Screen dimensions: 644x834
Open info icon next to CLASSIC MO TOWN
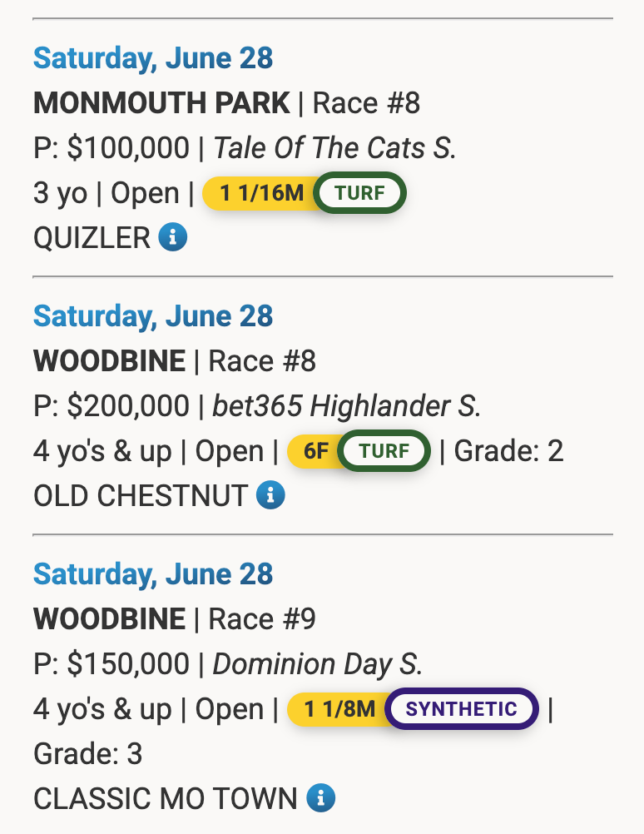tap(321, 798)
